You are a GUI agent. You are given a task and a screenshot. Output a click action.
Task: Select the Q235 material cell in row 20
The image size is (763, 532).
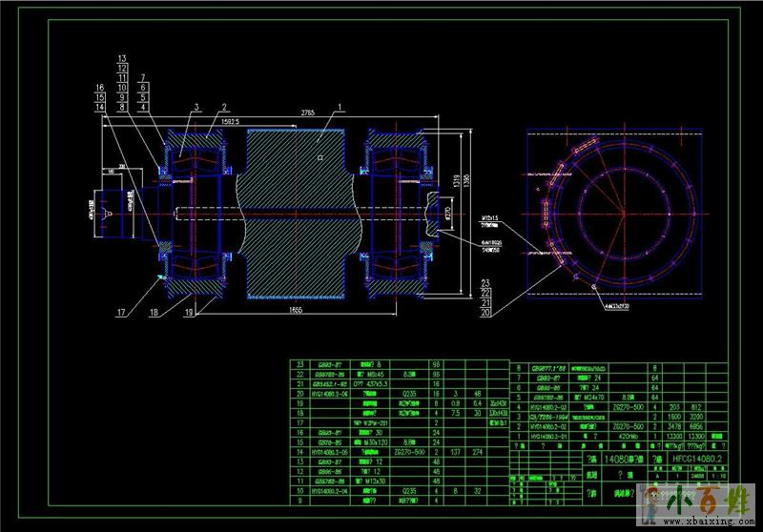click(412, 392)
